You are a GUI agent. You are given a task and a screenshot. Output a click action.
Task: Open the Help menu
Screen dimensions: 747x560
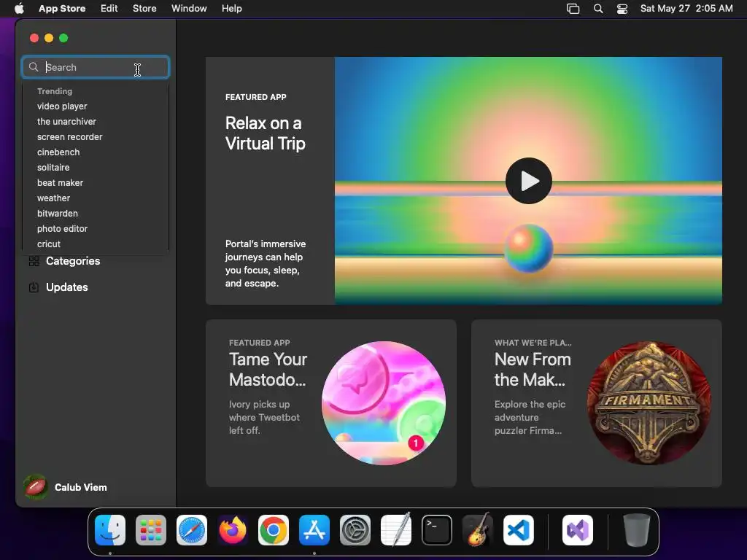231,8
